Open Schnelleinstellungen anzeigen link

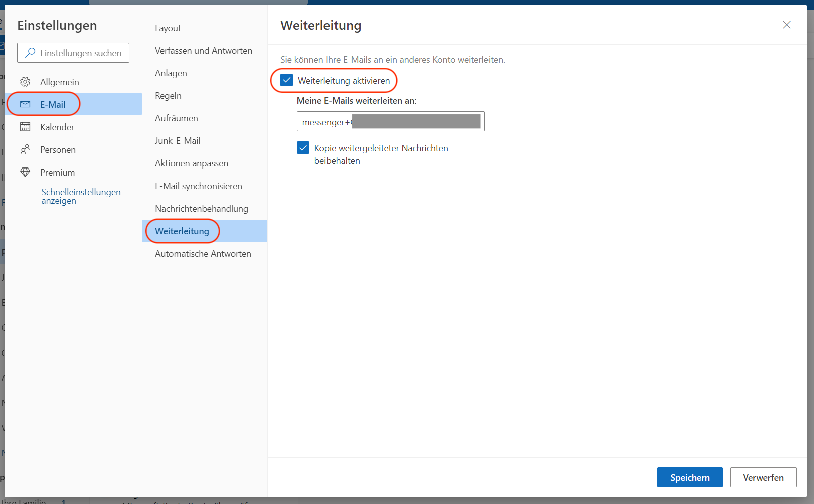tap(81, 196)
